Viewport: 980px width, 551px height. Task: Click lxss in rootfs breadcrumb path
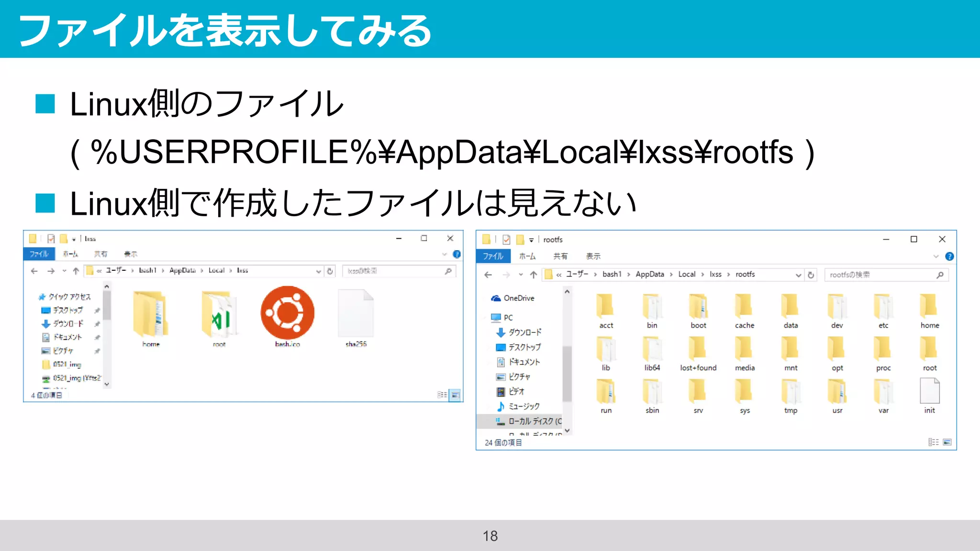coord(715,275)
